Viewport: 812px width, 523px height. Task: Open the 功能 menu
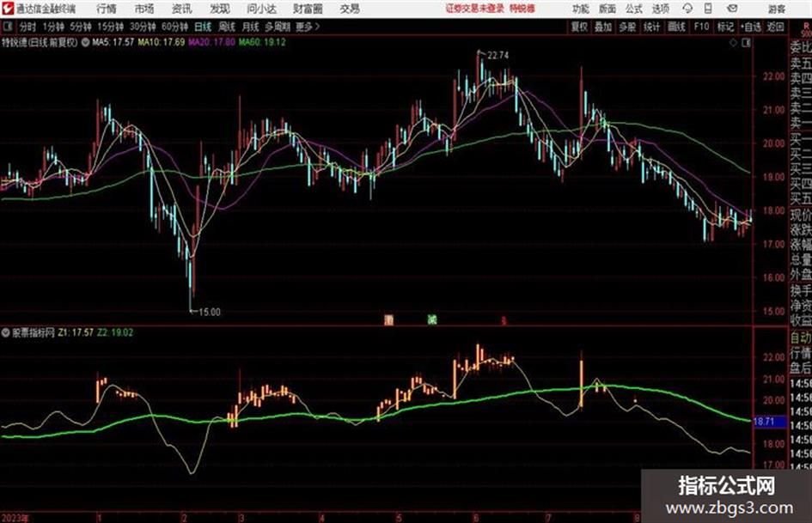[x=581, y=9]
